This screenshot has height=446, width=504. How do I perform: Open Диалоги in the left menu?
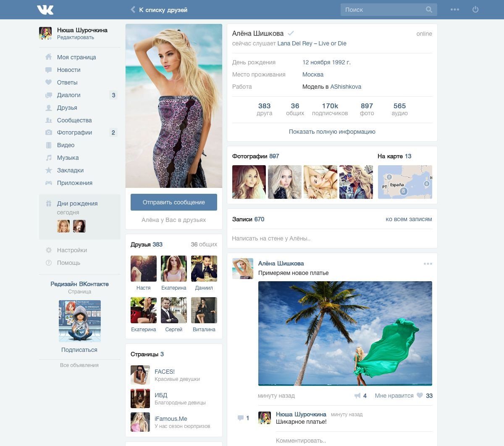(68, 95)
